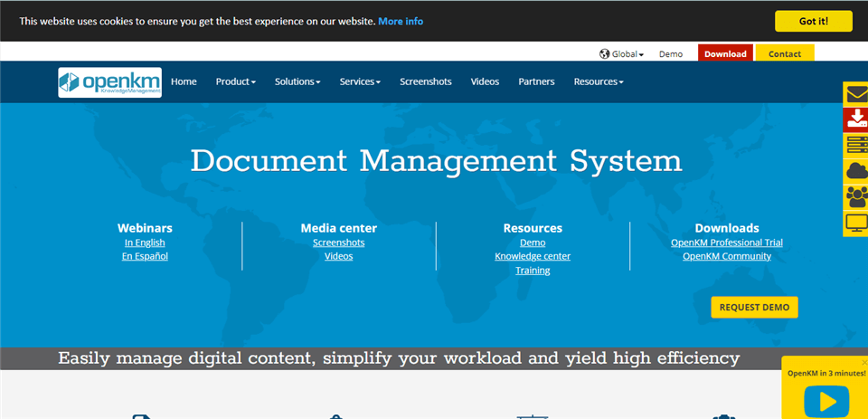
Task: Follow the Knowledge center link
Action: pos(533,256)
